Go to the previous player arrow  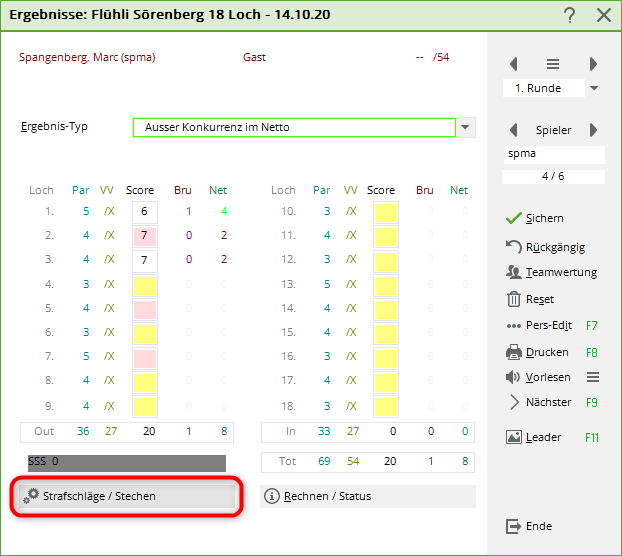[514, 130]
